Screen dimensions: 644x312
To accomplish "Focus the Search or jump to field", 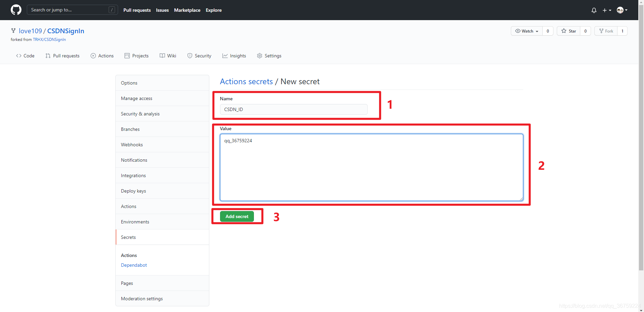I will coord(72,10).
